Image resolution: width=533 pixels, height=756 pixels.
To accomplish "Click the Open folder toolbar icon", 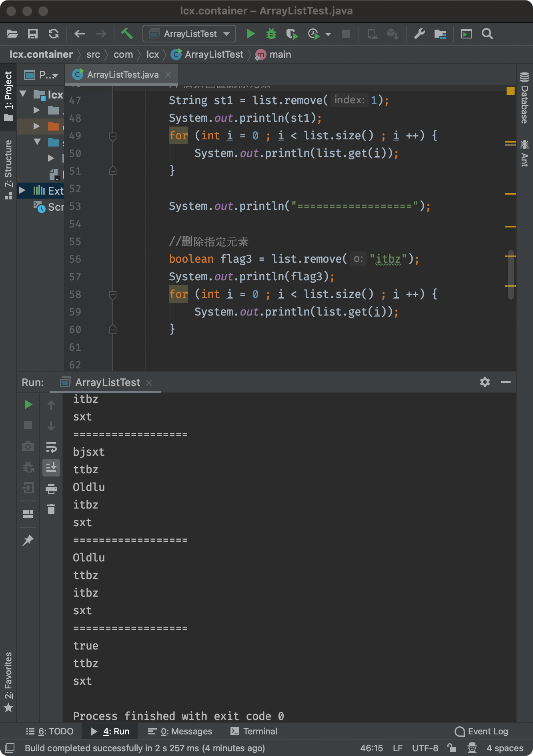I will pos(12,34).
